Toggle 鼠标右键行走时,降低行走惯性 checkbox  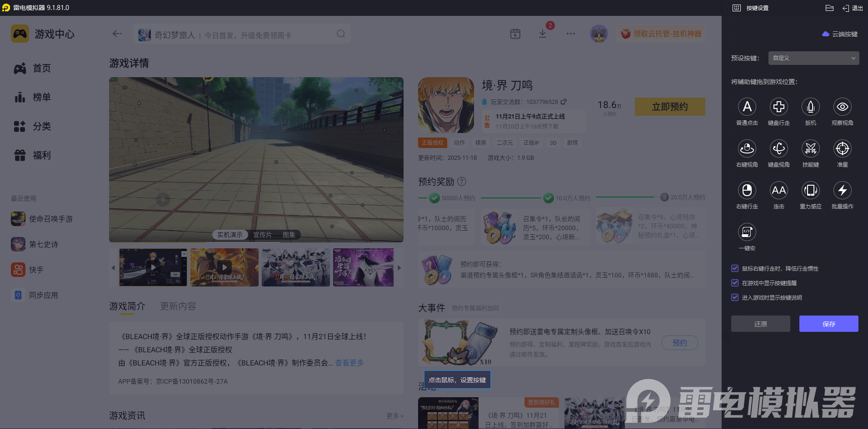pyautogui.click(x=735, y=268)
